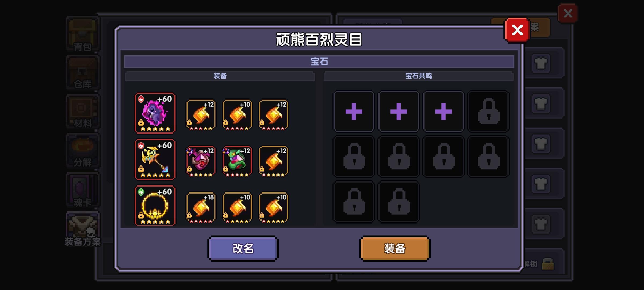Add gem to third resonance plus slot
This screenshot has width=644, height=290.
443,111
